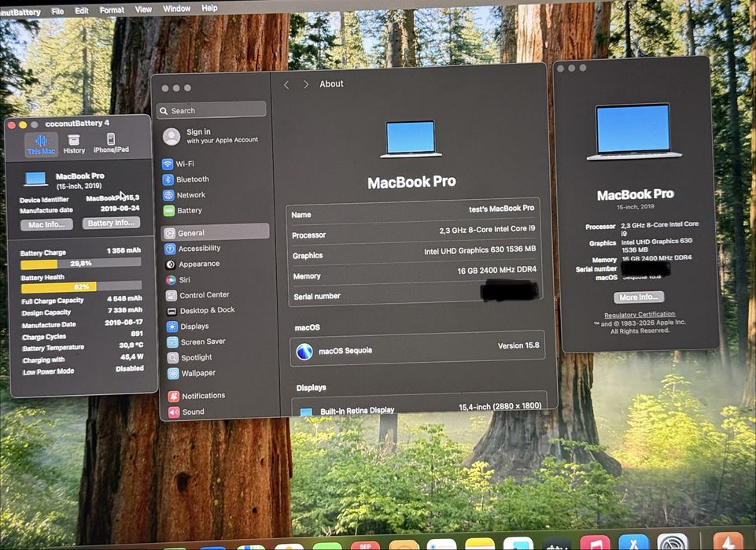Click the Battery Info... button

(112, 223)
